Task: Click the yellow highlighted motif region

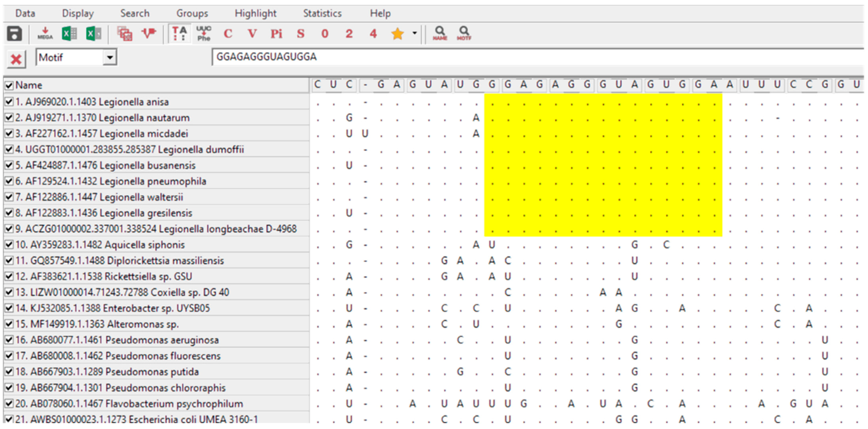Action: pos(603,165)
